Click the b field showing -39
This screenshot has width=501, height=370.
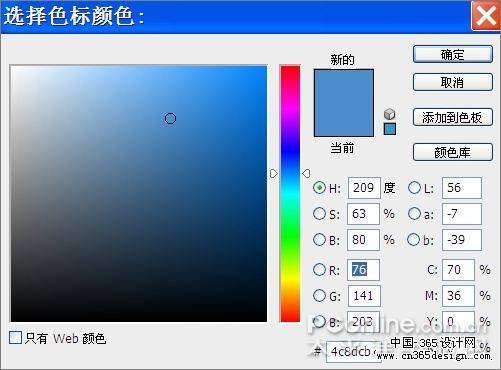462,240
